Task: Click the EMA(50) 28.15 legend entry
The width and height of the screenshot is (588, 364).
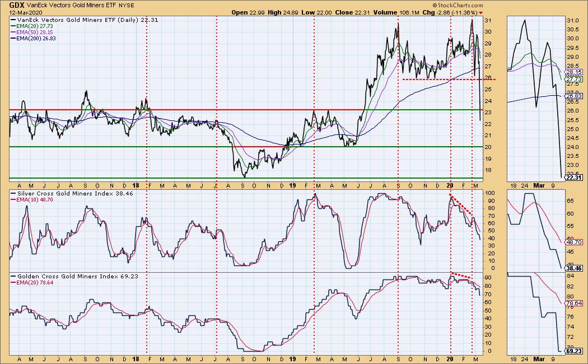Action: 35,32
